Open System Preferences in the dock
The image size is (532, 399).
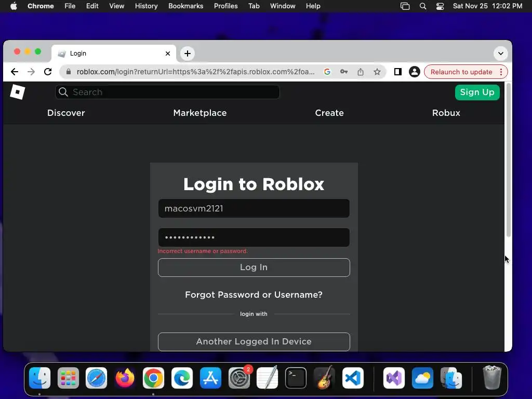(239, 378)
